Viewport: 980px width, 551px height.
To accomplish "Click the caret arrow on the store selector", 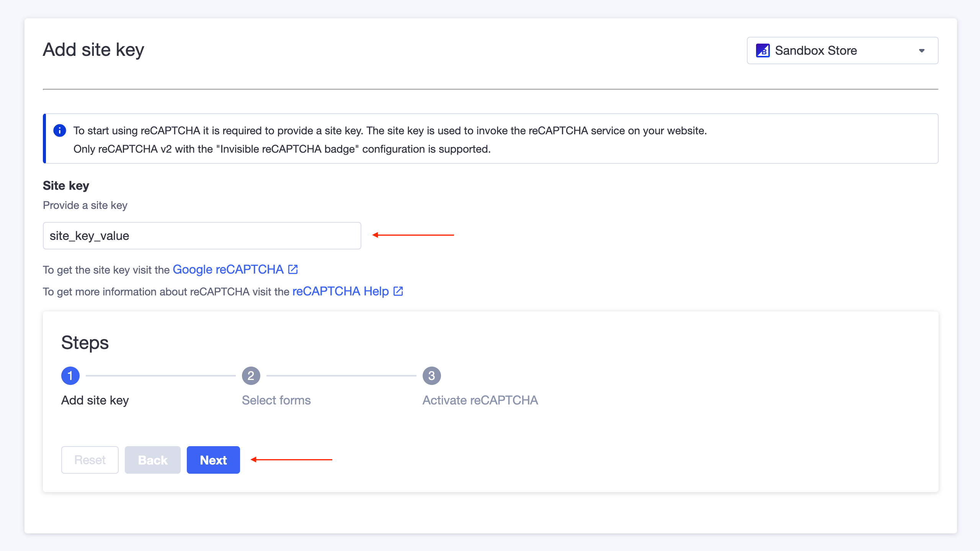I will pyautogui.click(x=922, y=50).
